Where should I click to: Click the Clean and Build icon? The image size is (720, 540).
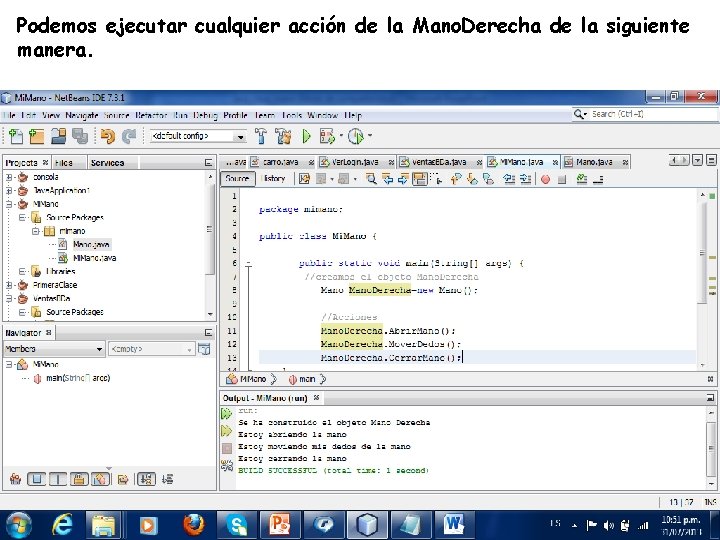283,136
